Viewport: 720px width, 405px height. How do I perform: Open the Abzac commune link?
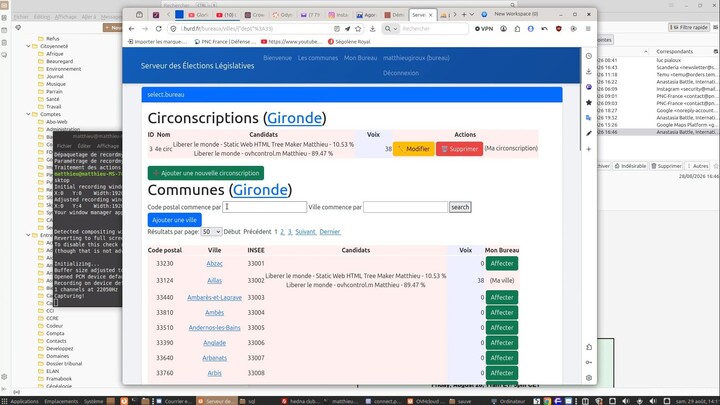(x=214, y=264)
